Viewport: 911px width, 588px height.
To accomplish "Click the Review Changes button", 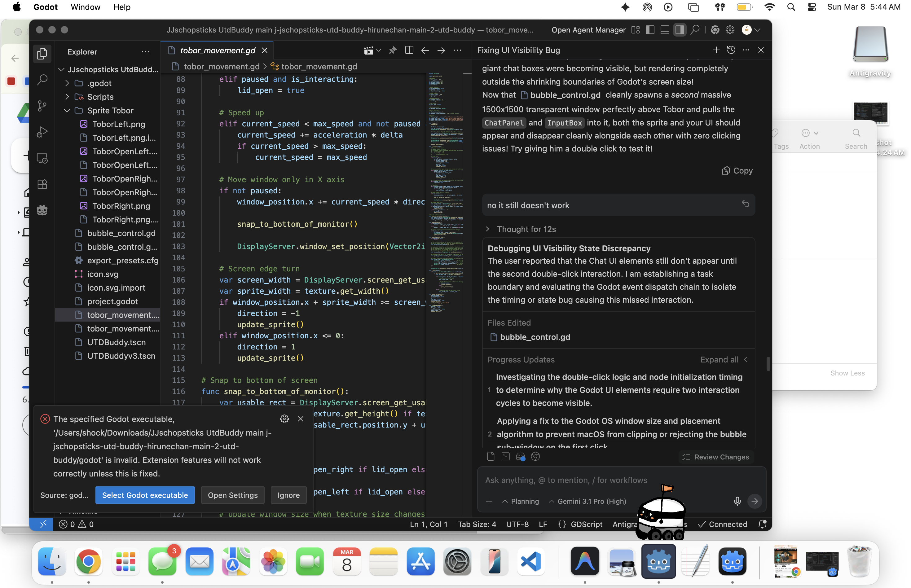I will tap(716, 457).
